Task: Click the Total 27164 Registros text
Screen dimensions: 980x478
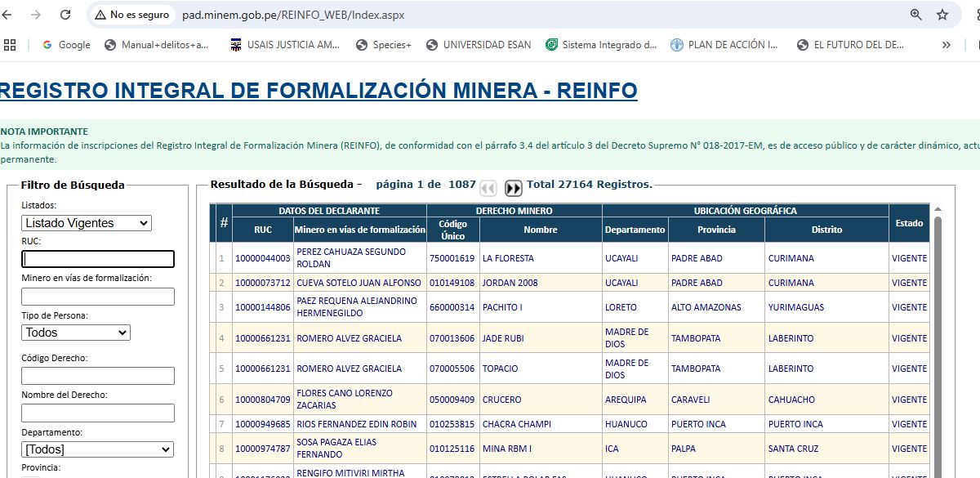Action: (590, 185)
